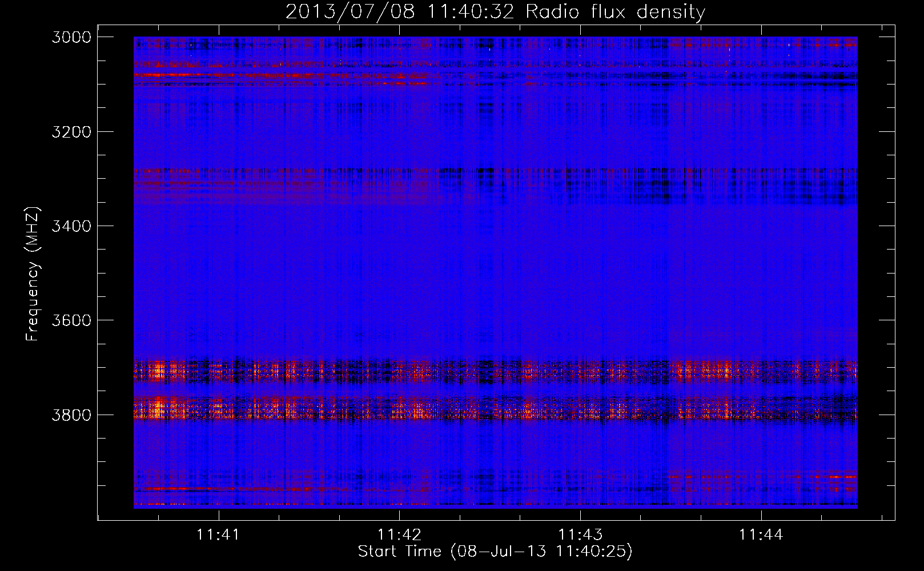Click the 'Start Time (08-Jul-13 11:40:25)' x-axis label
This screenshot has width=924, height=571.
click(495, 552)
